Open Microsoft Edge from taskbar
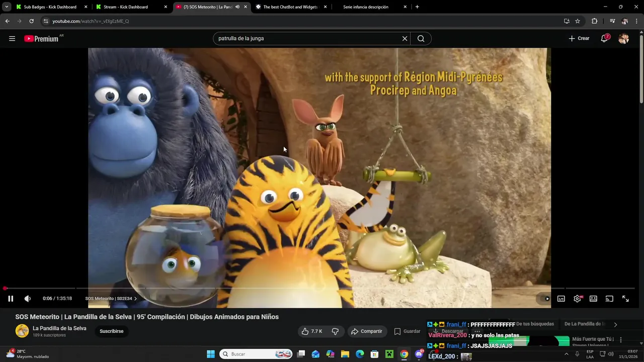 [360, 354]
